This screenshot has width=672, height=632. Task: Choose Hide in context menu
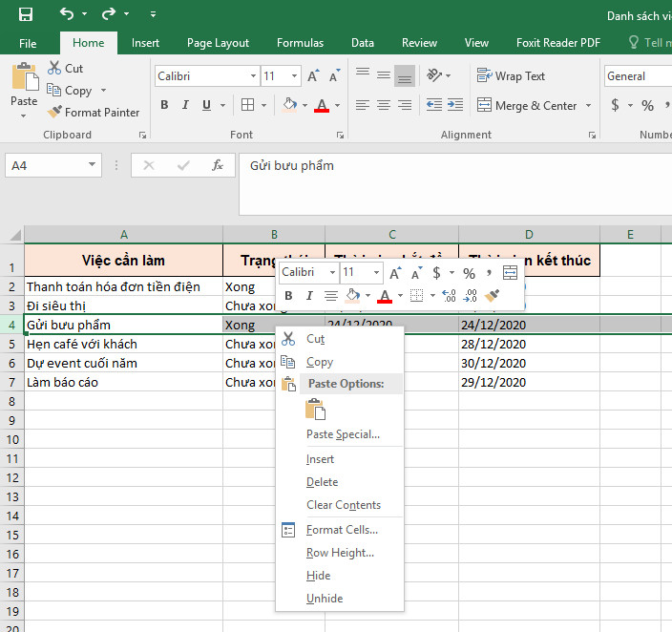(x=340, y=576)
